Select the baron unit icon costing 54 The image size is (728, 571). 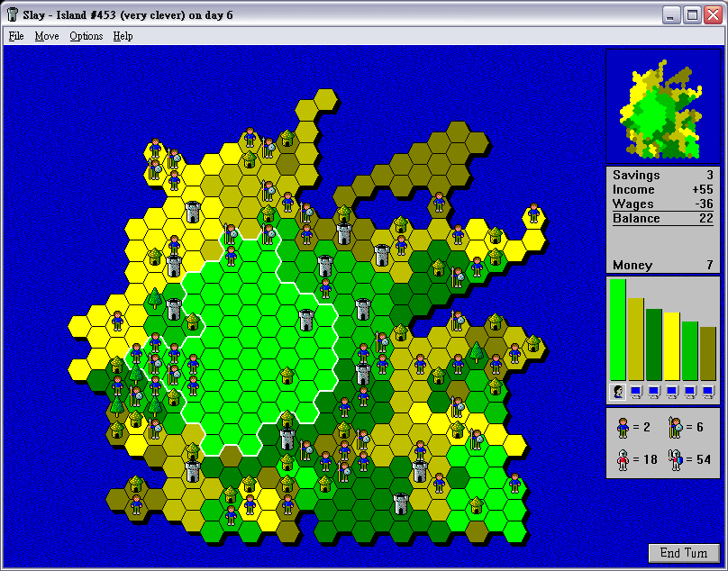coord(676,459)
